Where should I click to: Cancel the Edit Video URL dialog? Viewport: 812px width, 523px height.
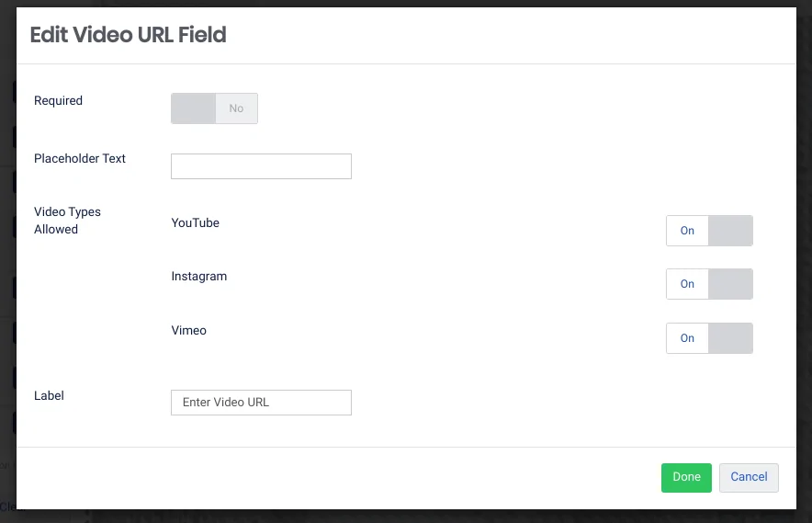tap(749, 477)
